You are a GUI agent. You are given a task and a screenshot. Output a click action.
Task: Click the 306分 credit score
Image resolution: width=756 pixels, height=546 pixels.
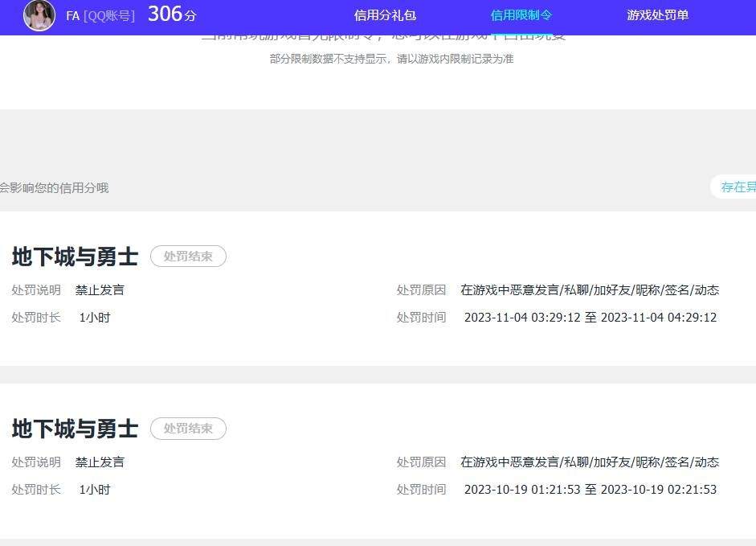(x=172, y=14)
